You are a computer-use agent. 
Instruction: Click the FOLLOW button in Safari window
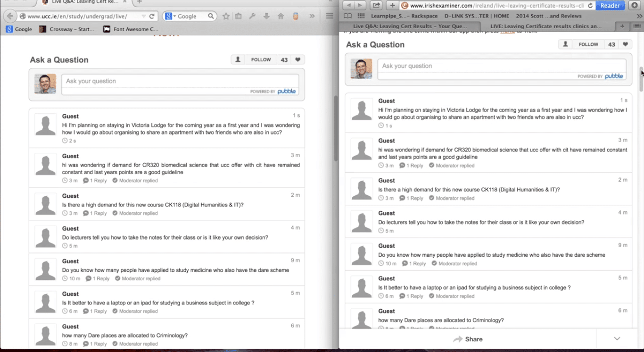point(588,44)
